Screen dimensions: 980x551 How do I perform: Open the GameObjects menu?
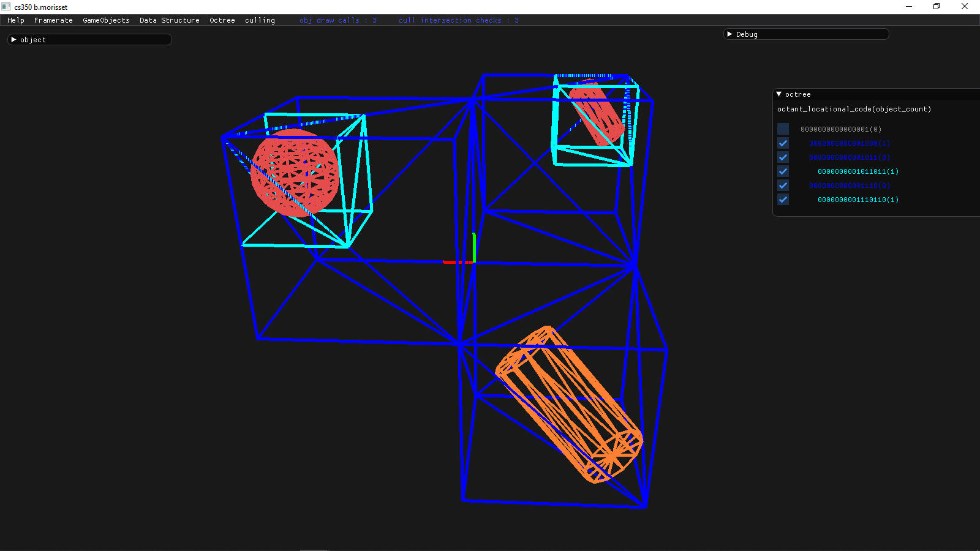coord(106,20)
